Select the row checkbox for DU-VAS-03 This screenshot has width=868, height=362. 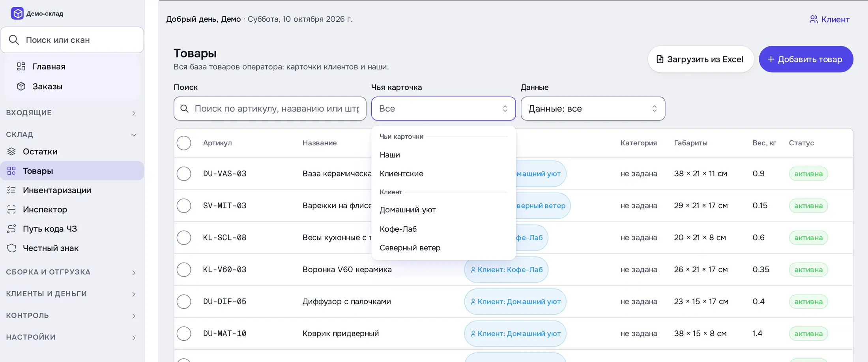point(184,174)
